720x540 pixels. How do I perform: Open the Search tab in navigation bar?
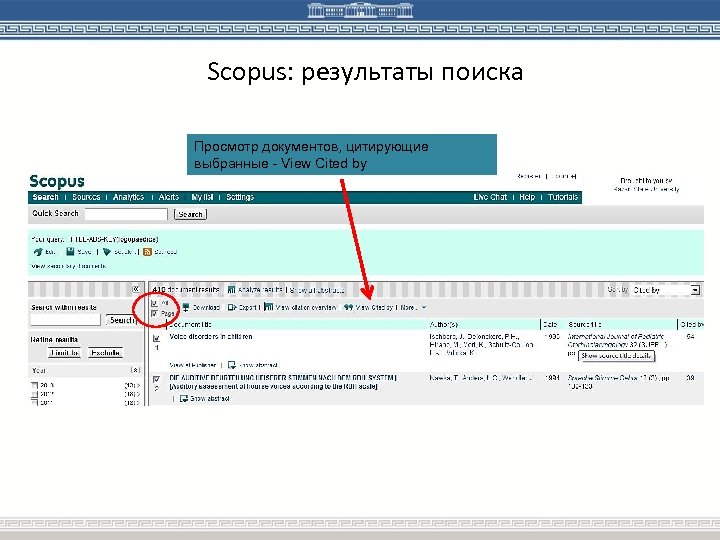coord(45,197)
